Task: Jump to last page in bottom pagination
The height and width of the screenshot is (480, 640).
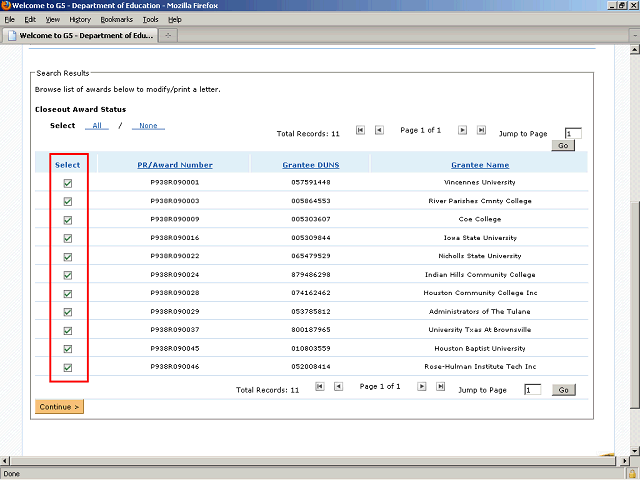Action: [440, 386]
